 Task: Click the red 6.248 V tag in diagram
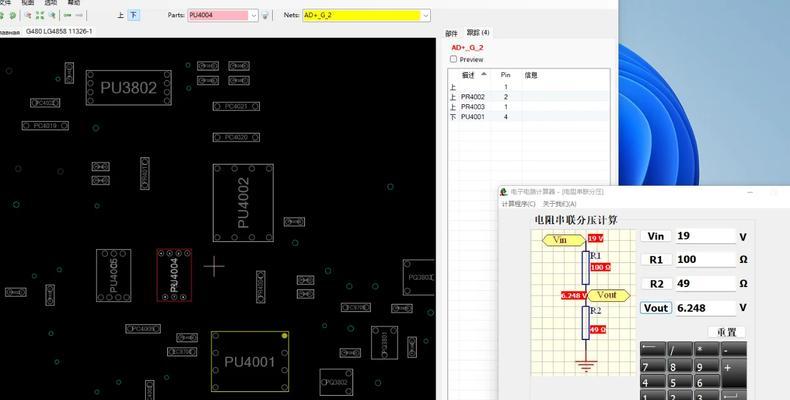[574, 296]
